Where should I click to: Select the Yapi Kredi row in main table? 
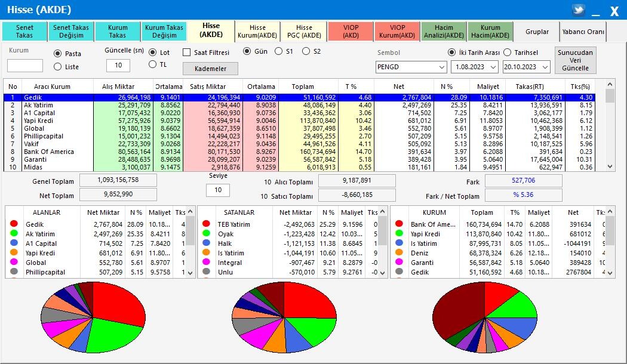click(299, 121)
